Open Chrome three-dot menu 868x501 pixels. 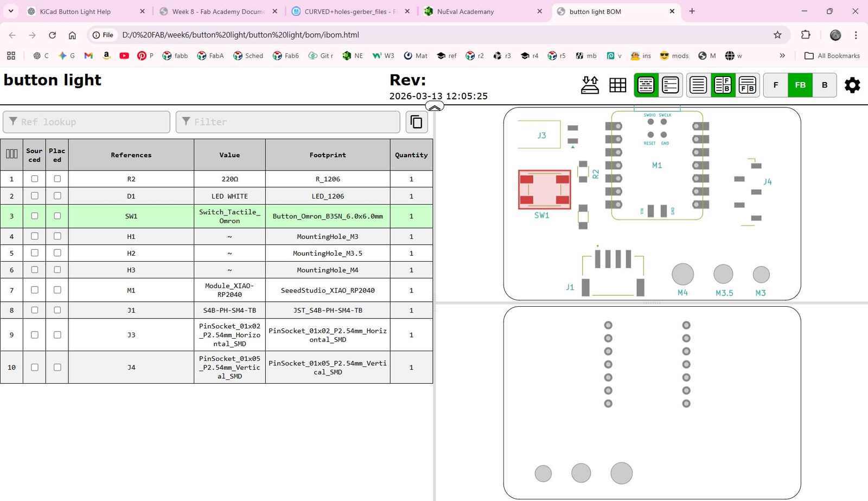pos(856,35)
